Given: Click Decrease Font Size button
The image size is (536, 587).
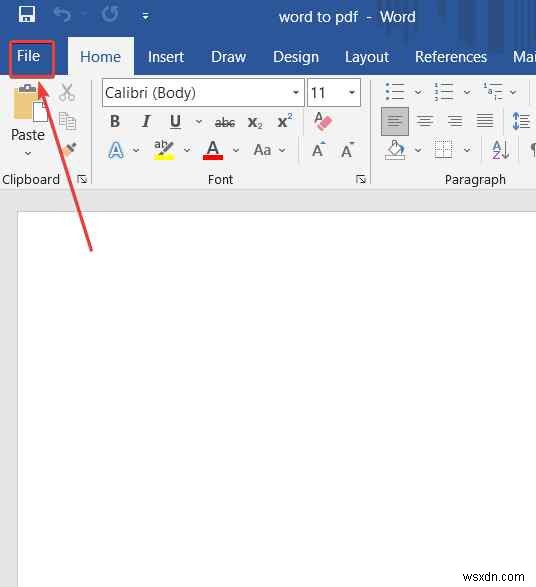Looking at the screenshot, I should [x=348, y=150].
